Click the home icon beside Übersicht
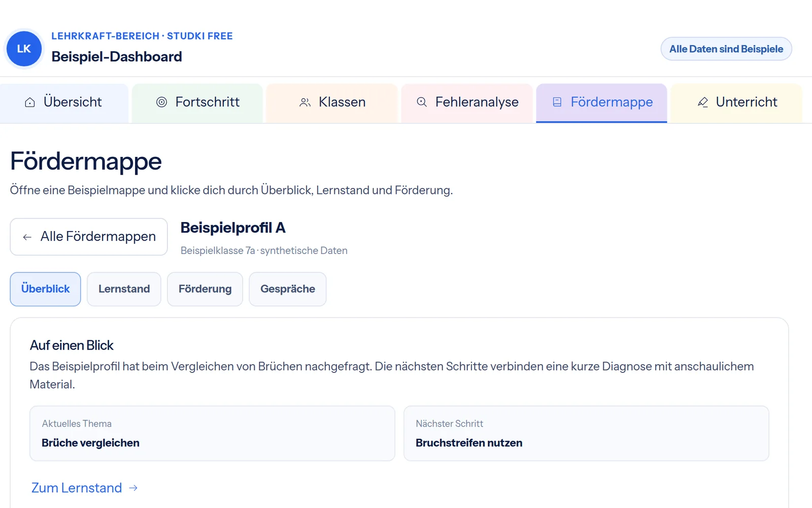812x508 pixels. (x=30, y=102)
